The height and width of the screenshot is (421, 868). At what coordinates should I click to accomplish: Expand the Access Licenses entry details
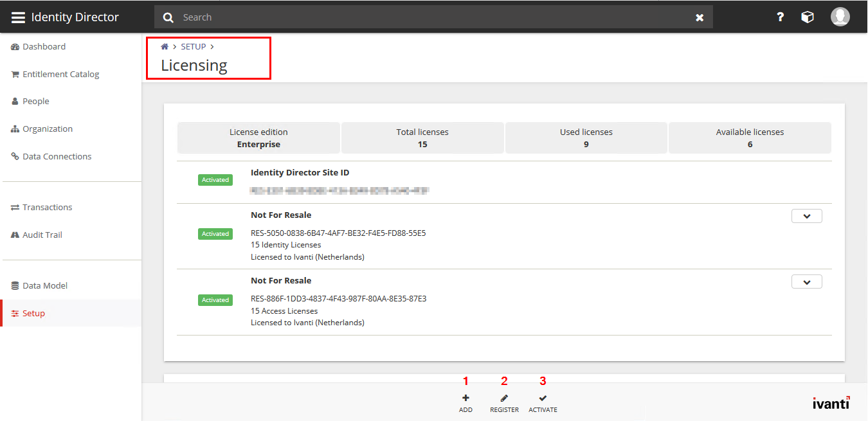point(806,282)
